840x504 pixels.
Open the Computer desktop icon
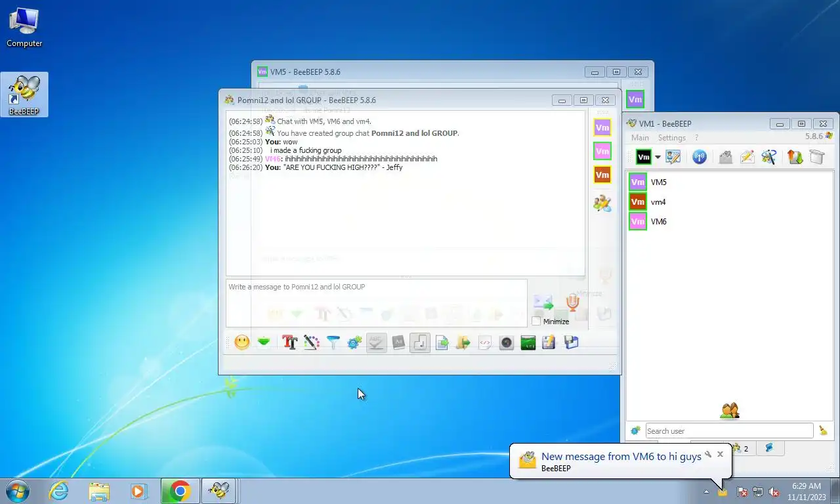tap(24, 28)
